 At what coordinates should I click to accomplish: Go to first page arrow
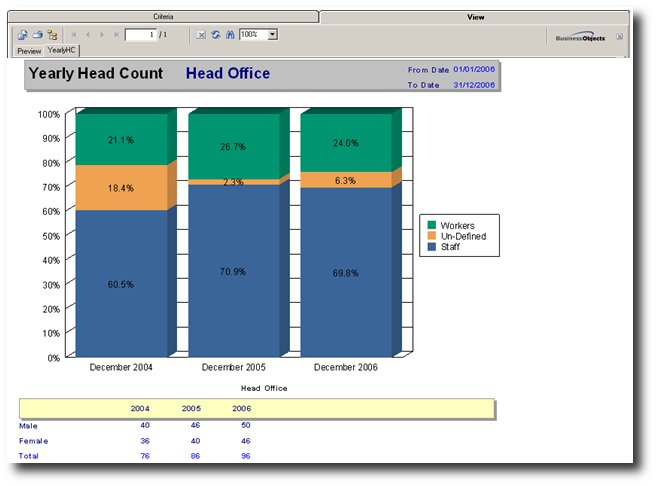coord(73,35)
